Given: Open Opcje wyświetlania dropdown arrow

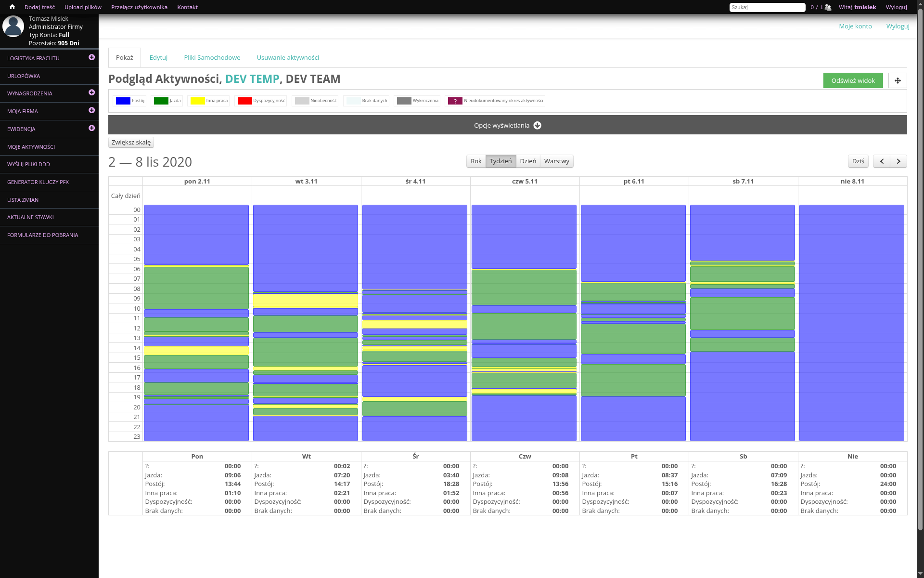Looking at the screenshot, I should click(x=538, y=125).
